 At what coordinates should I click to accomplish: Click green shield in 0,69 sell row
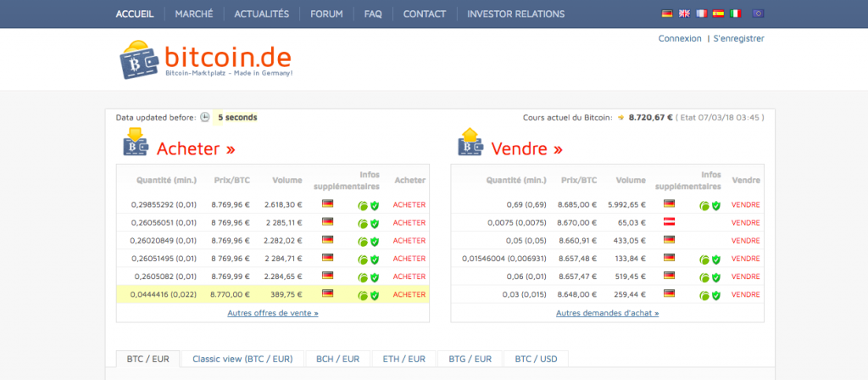(716, 206)
